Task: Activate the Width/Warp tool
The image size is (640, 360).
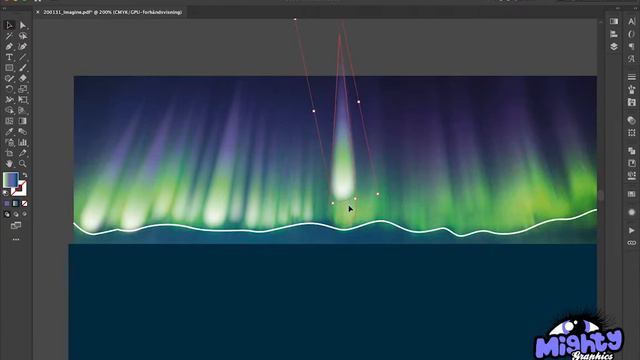Action: [x=9, y=100]
